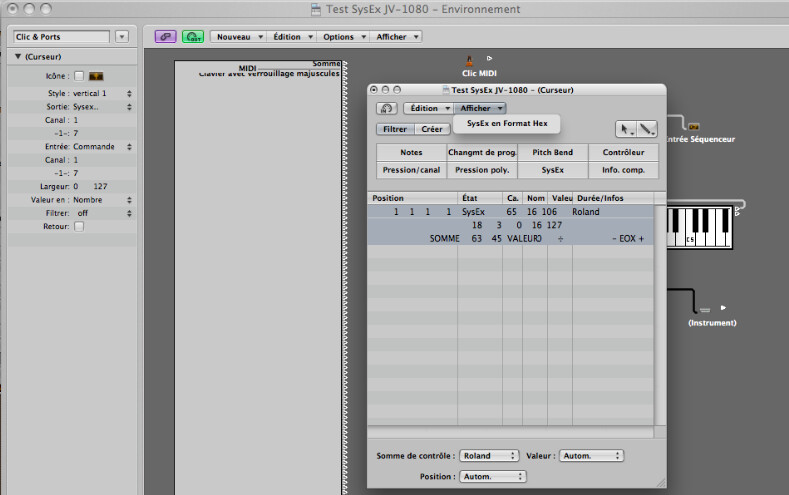Select the pointer tool in SysEx window
This screenshot has width=789, height=495.
[626, 129]
